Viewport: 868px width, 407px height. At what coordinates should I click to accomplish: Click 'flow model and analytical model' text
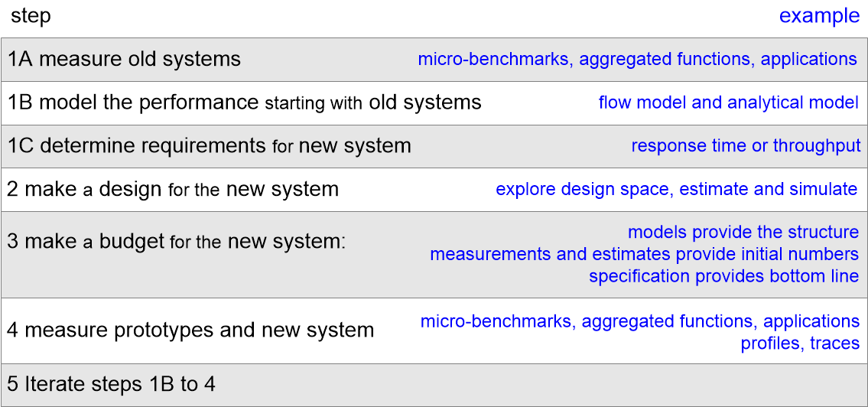coord(728,103)
